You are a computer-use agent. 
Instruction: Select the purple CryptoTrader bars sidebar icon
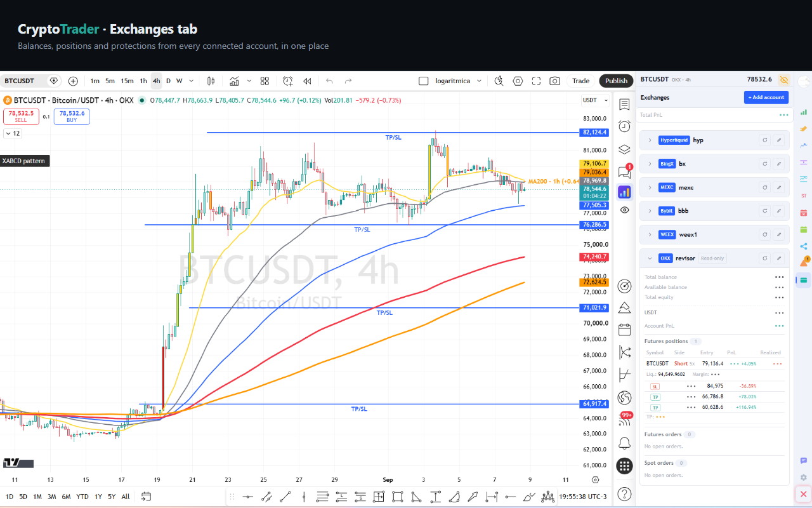point(624,192)
